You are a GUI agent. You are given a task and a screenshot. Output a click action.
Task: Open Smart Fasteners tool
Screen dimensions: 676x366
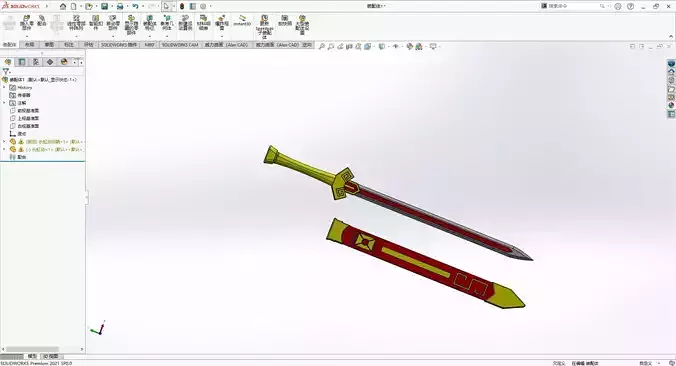click(96, 23)
